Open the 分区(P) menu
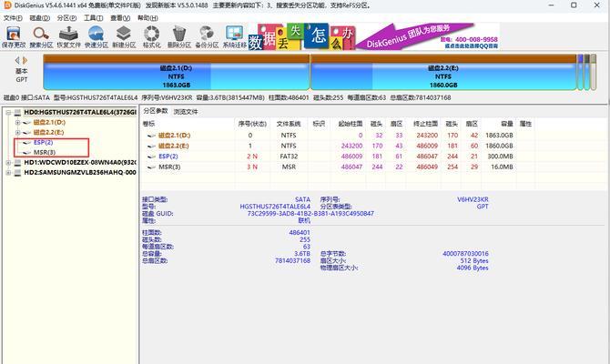Viewport: 610px width, 364px height. (66, 18)
